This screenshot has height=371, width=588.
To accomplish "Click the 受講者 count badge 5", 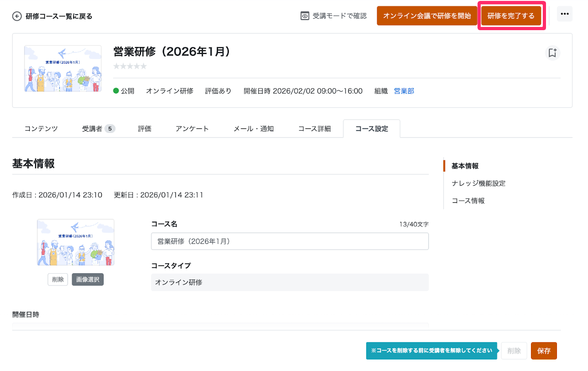I will click(x=110, y=129).
